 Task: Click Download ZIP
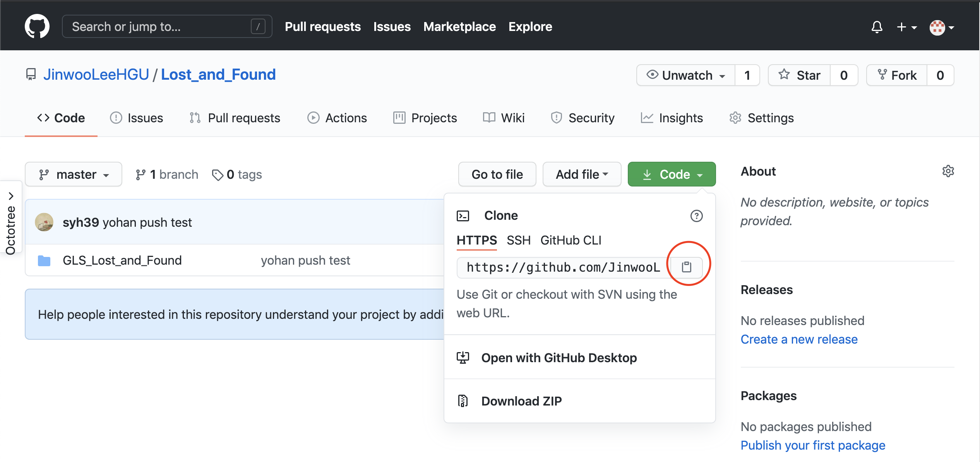tap(521, 401)
